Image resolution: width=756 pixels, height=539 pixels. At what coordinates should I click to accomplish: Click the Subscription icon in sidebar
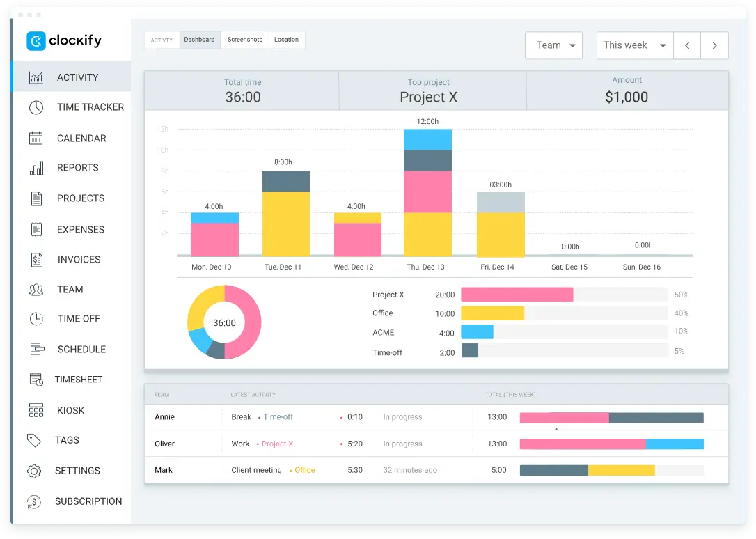(x=34, y=501)
